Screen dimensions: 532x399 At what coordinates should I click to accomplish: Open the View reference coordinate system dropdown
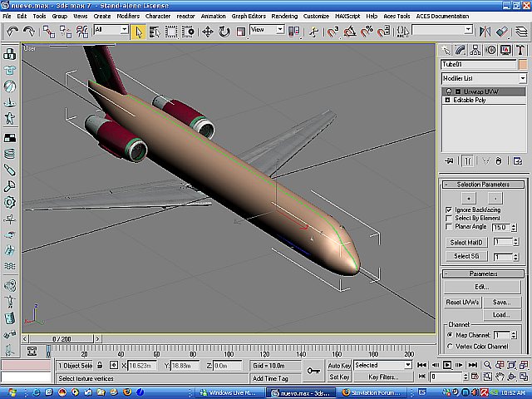pos(280,30)
